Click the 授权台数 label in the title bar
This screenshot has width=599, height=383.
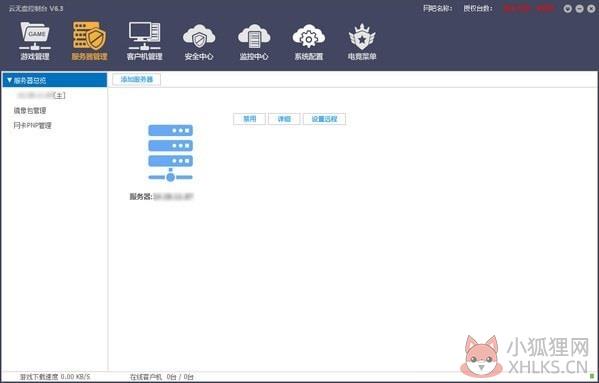[x=478, y=8]
